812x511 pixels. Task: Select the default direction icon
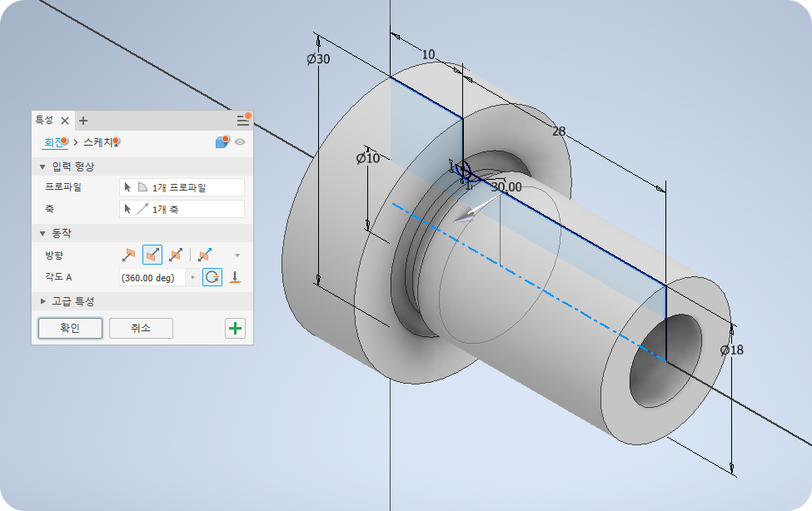tap(128, 255)
